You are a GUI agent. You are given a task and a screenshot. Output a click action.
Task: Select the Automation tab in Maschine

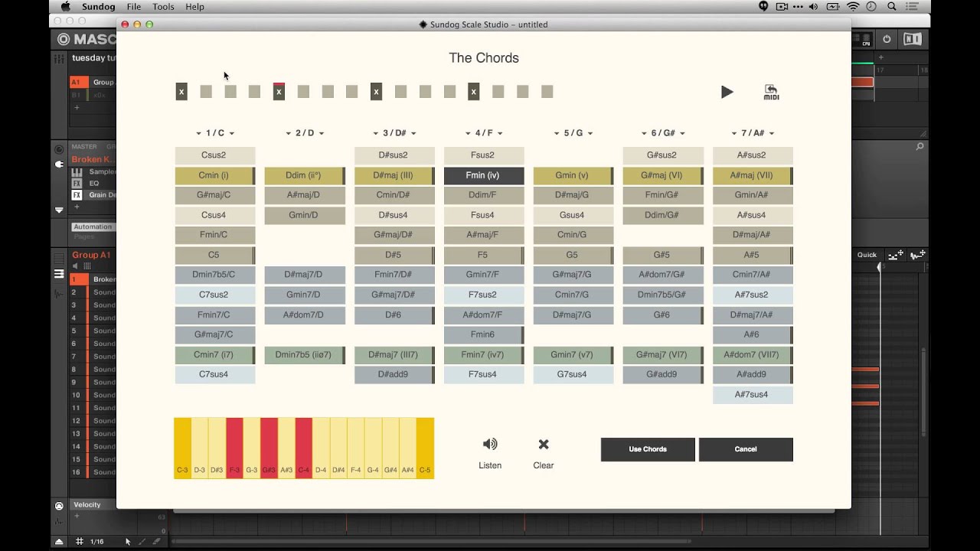(x=93, y=227)
